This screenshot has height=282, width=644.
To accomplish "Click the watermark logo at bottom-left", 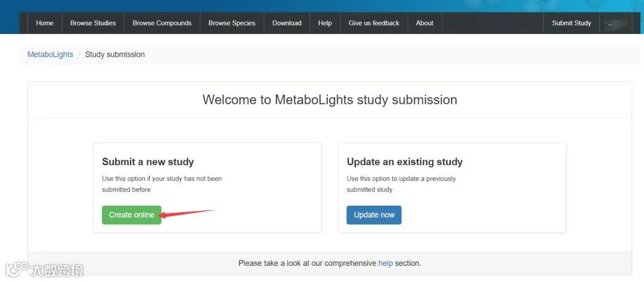I will point(44,269).
